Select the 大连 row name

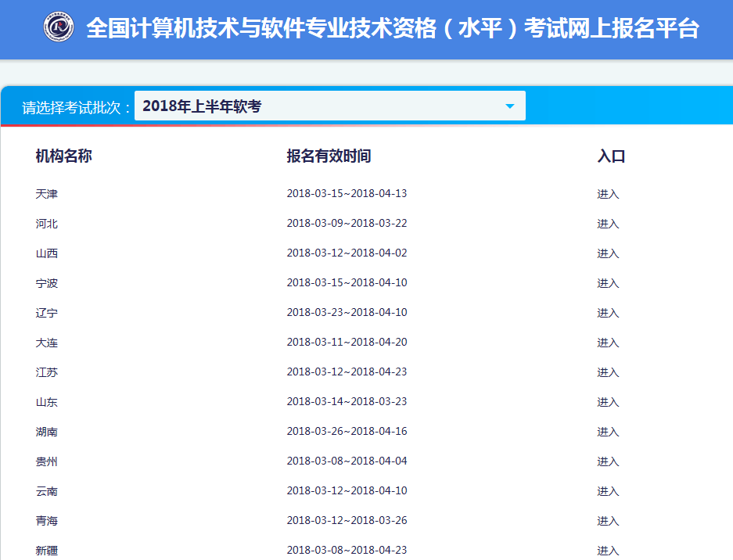pos(47,343)
